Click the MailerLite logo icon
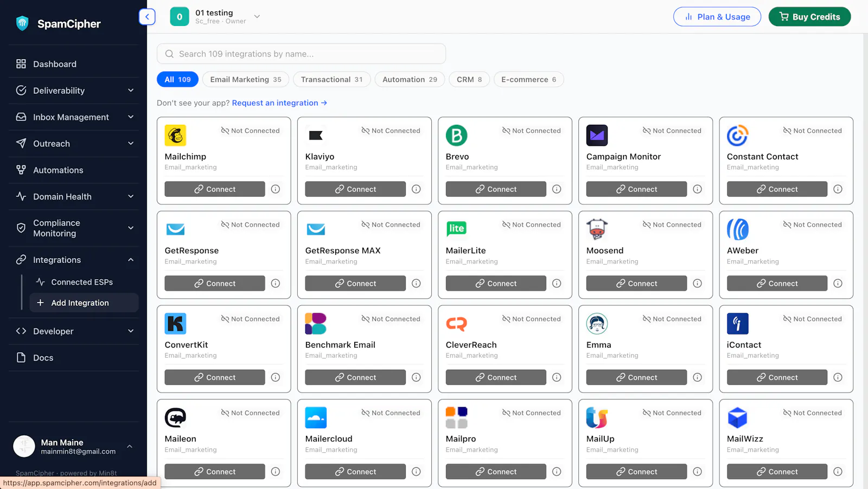868x489 pixels. (x=456, y=229)
